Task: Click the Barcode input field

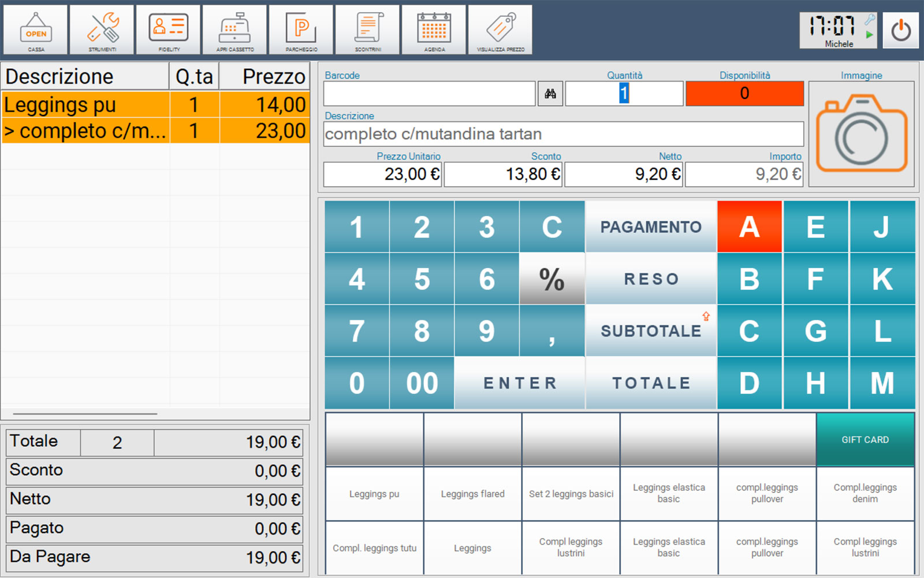Action: [429, 94]
